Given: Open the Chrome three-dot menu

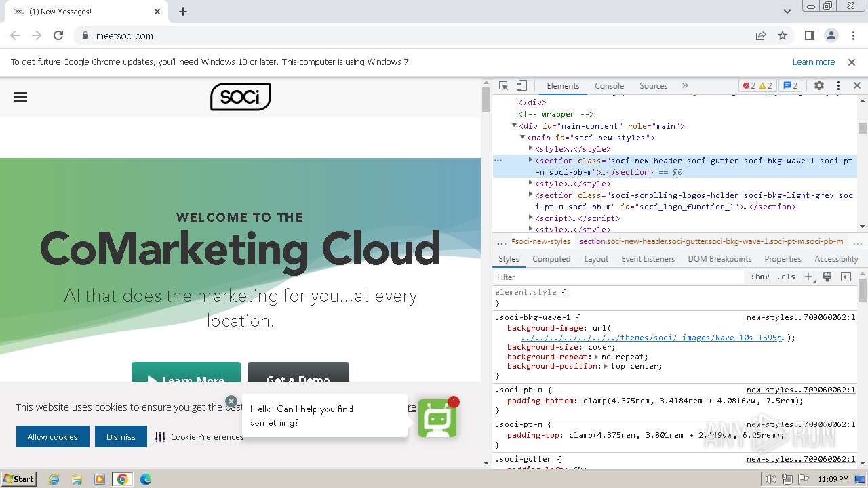Looking at the screenshot, I should (x=852, y=35).
